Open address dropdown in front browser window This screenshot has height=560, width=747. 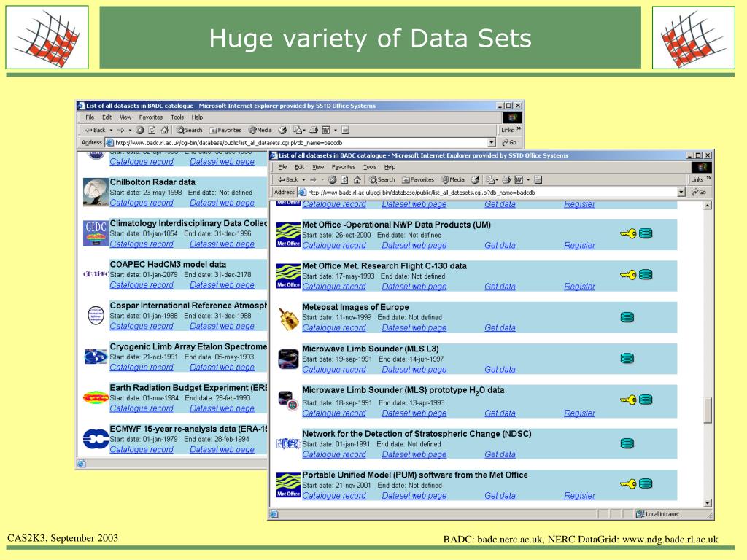point(681,192)
